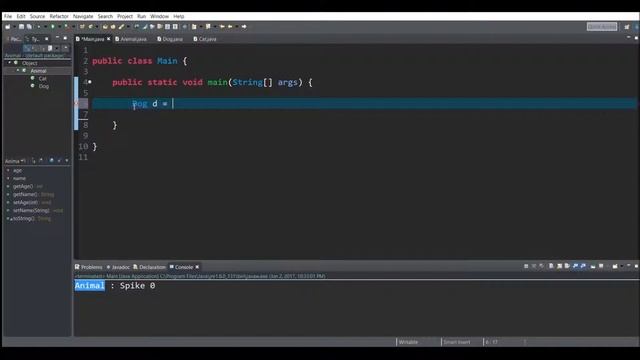Open the Run menu
The image size is (640, 360).
141,16
